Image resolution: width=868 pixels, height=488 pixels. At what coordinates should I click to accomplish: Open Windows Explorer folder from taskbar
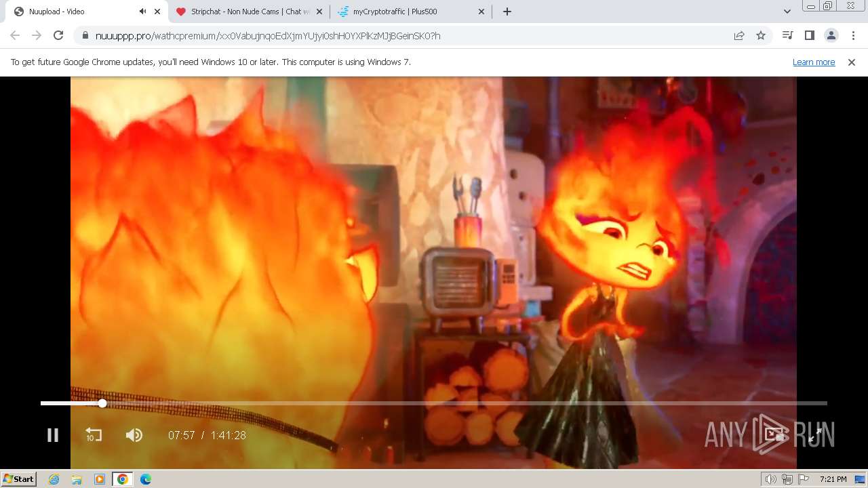coord(77,479)
